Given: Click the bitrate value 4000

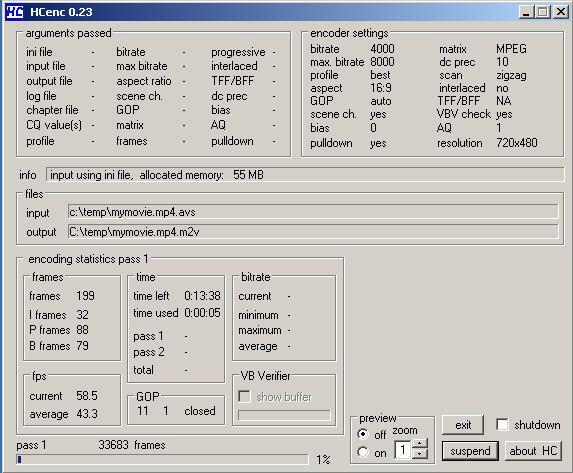Looking at the screenshot, I should [x=382, y=49].
